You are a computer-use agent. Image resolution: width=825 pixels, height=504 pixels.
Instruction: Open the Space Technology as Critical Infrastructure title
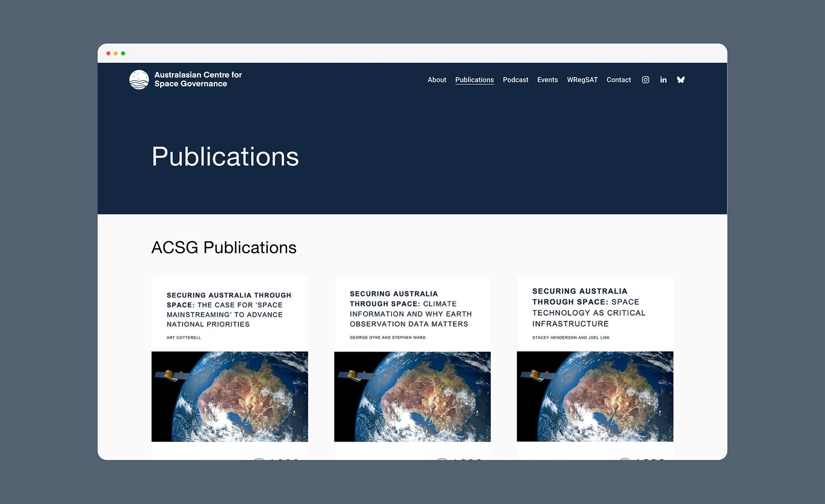pyautogui.click(x=589, y=307)
